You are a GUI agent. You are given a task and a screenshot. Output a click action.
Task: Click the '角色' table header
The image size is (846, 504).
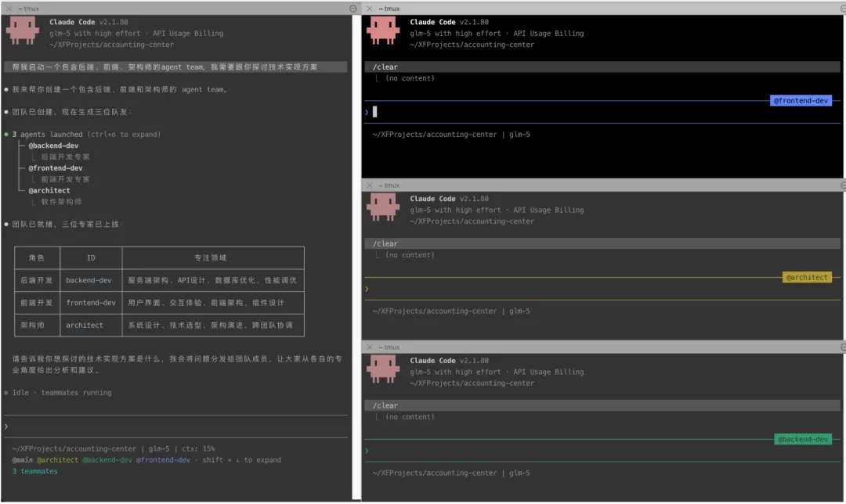pyautogui.click(x=37, y=257)
